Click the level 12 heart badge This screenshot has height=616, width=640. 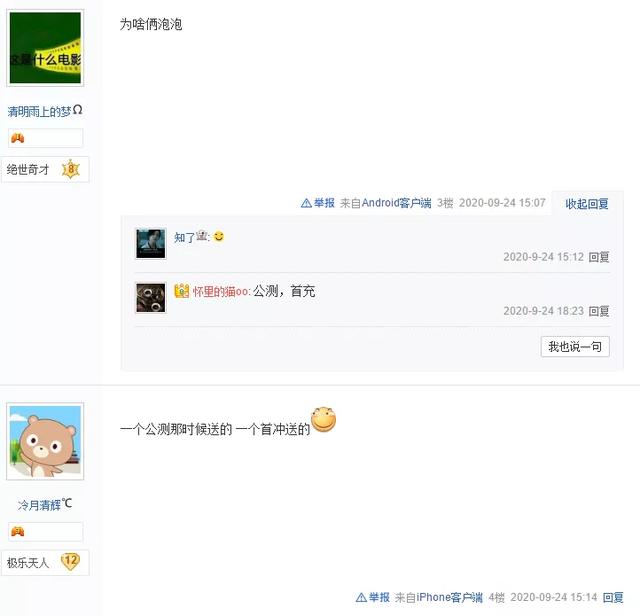coord(70,561)
